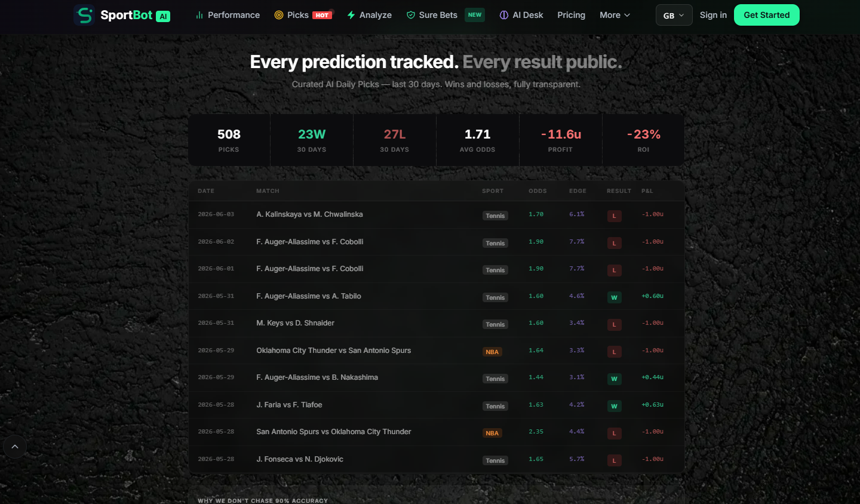Click F. Auger-Aliassime vs B. Nakashima match
The width and height of the screenshot is (860, 504).
[x=317, y=377]
